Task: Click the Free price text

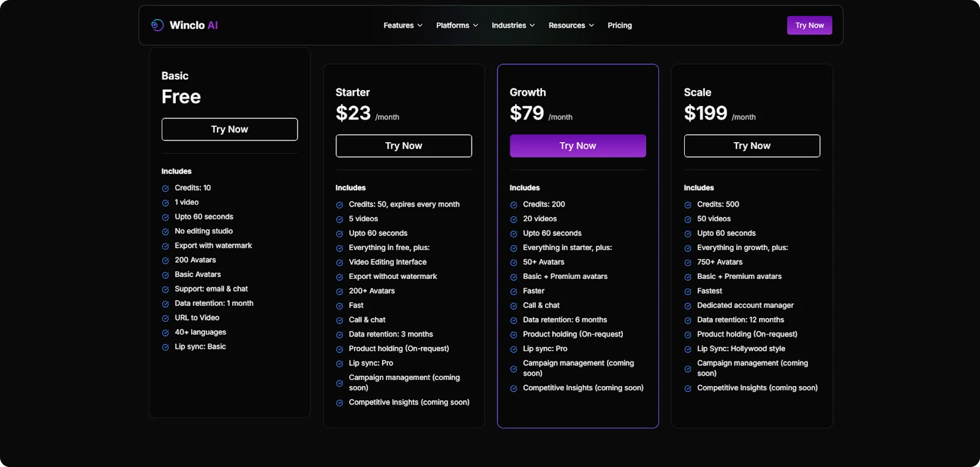Action: click(181, 97)
